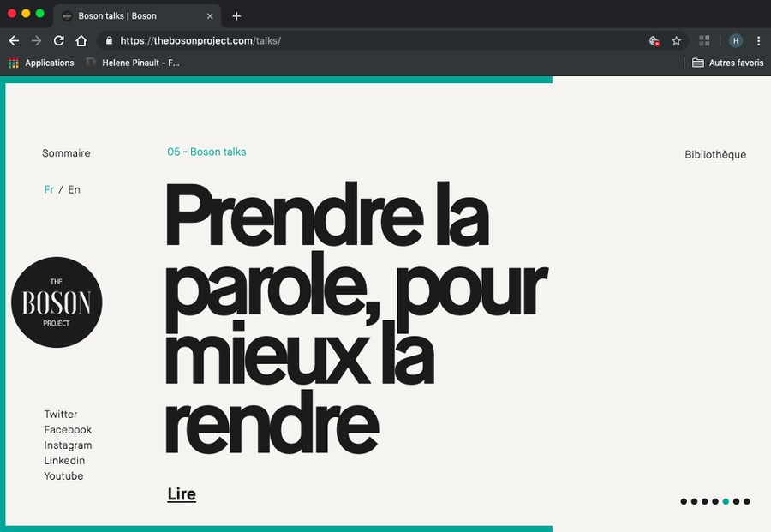Open a new browser tab
The width and height of the screenshot is (771, 532).
[x=236, y=15]
